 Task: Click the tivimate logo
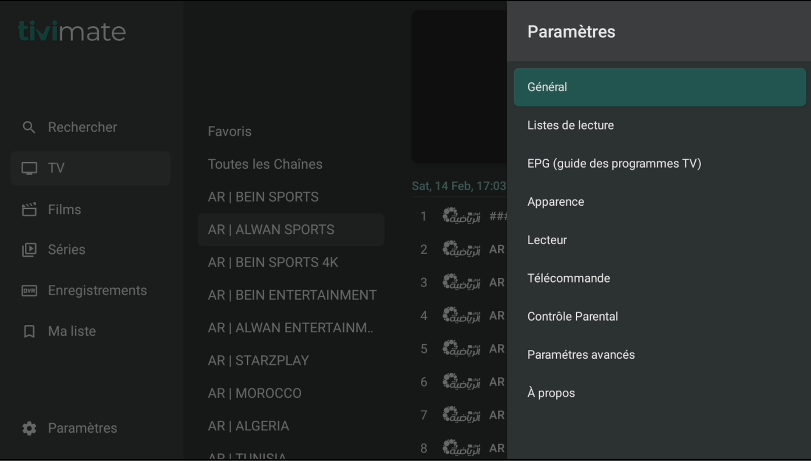click(x=72, y=31)
